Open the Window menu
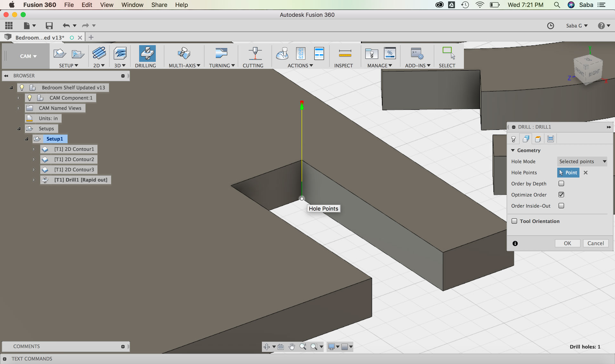The image size is (615, 364). (132, 5)
